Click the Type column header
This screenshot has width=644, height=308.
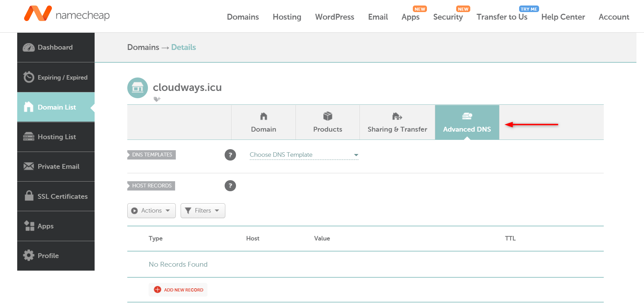pyautogui.click(x=155, y=238)
